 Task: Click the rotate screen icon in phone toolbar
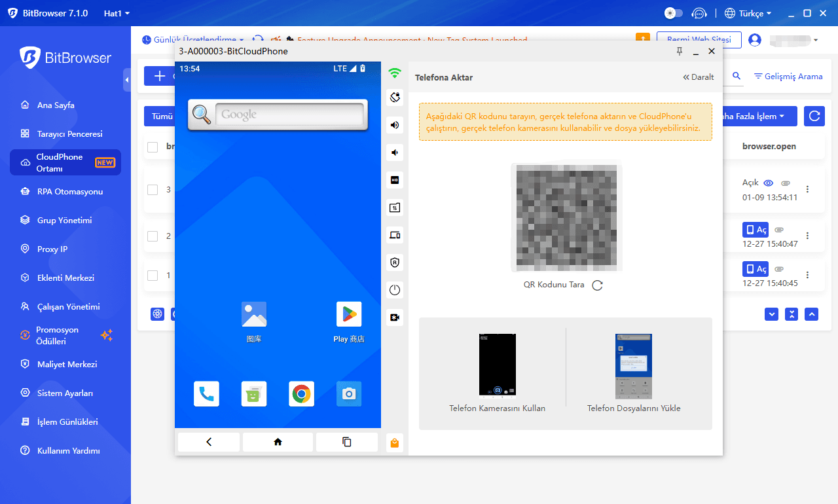pos(395,98)
